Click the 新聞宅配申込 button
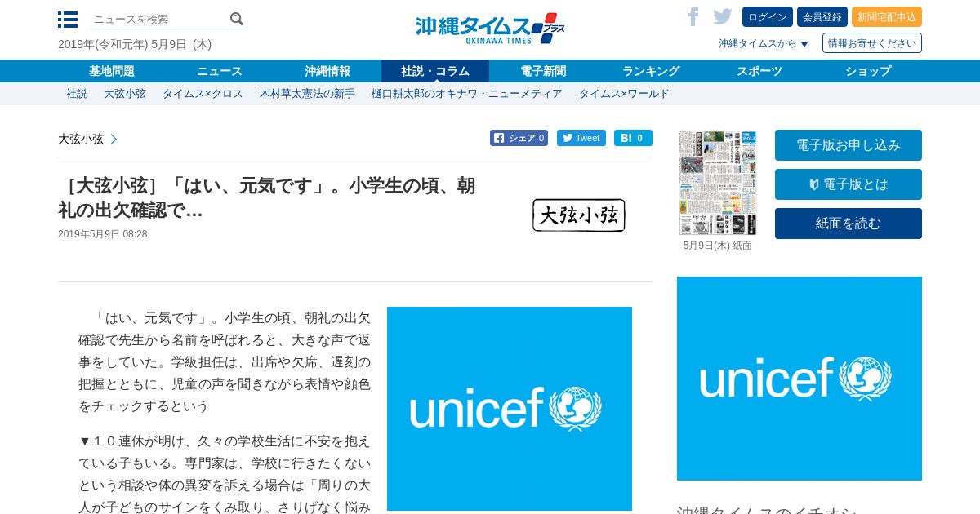 point(887,17)
